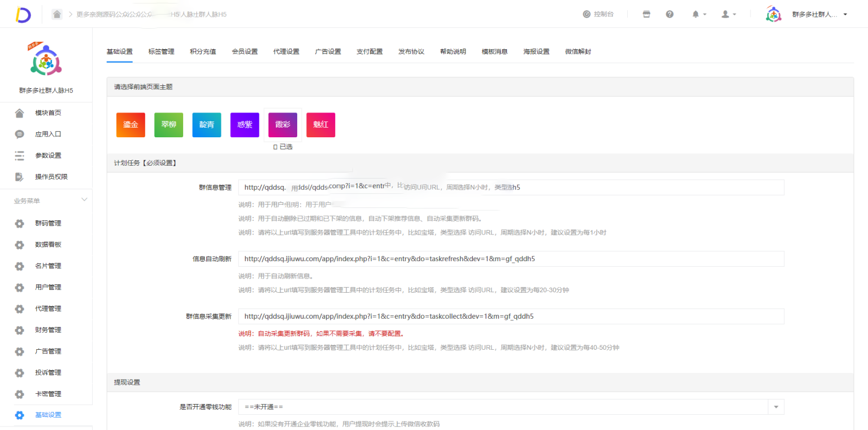
Task: Click the 应用入口 chat bubble icon
Action: 20,134
